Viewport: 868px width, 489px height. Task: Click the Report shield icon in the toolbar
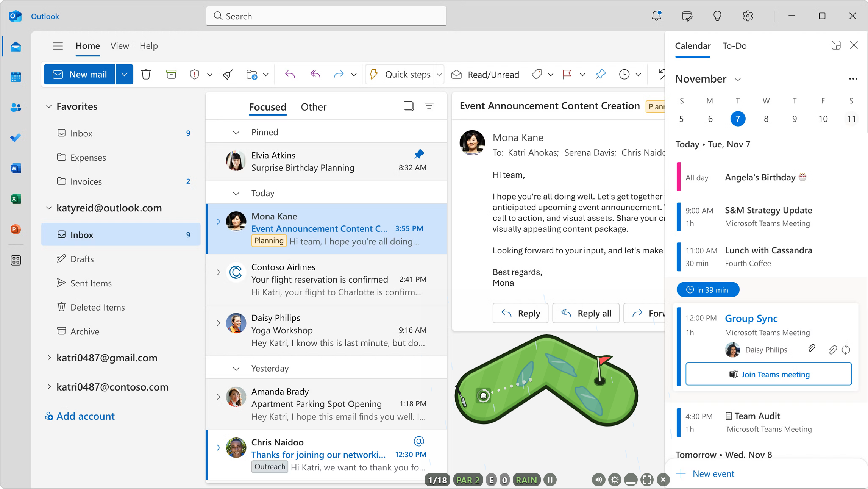(194, 74)
